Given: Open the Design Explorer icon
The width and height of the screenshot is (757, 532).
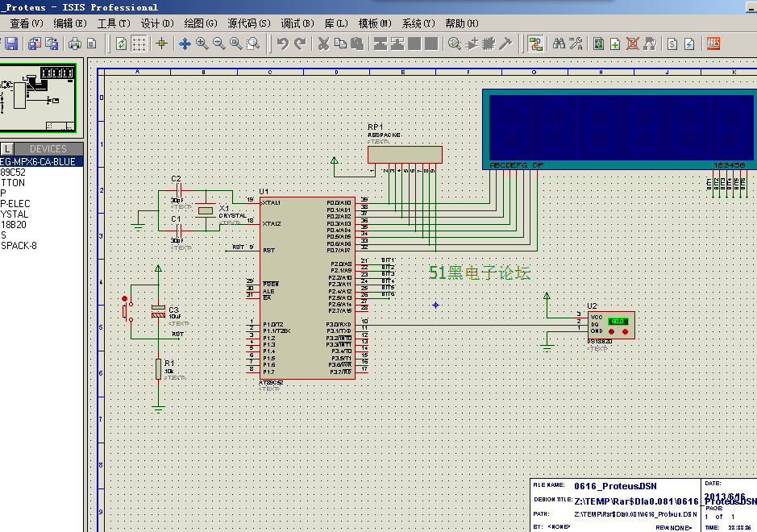Looking at the screenshot, I should click(x=599, y=44).
